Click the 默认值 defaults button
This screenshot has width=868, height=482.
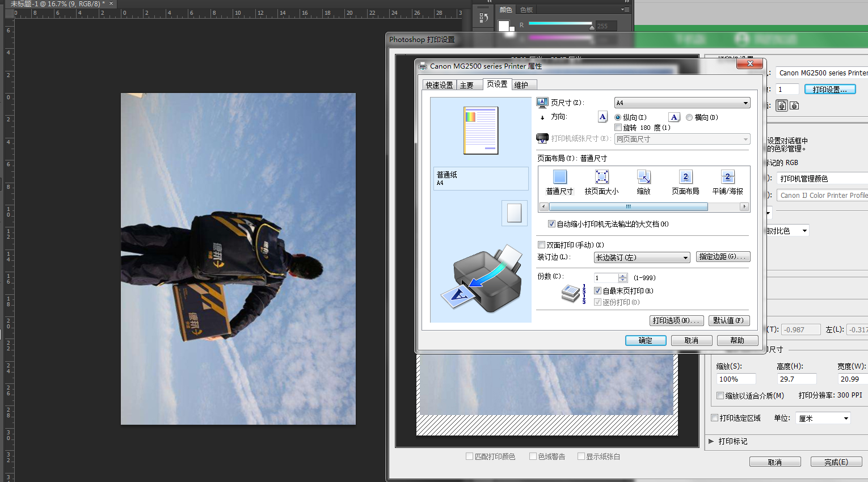click(x=730, y=320)
